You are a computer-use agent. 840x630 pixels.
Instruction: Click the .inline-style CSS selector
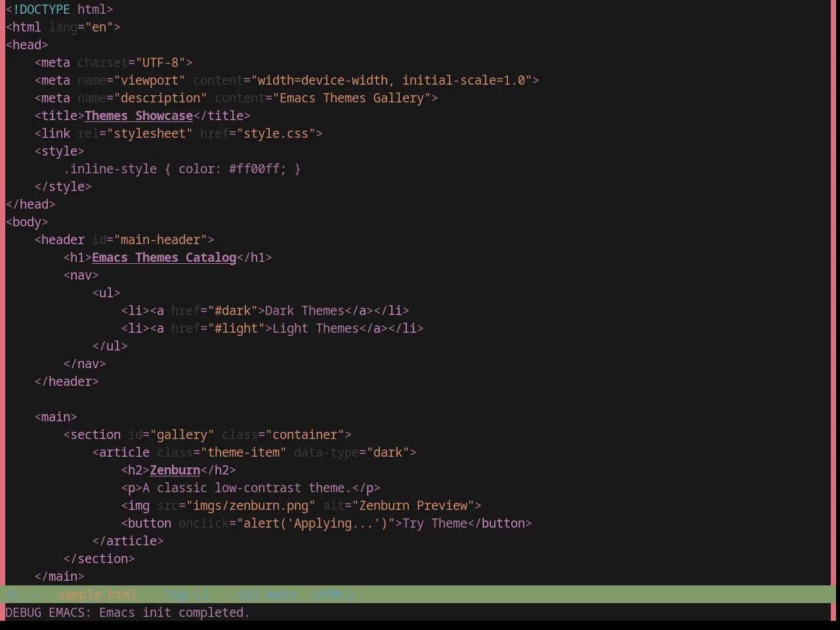pyautogui.click(x=110, y=169)
